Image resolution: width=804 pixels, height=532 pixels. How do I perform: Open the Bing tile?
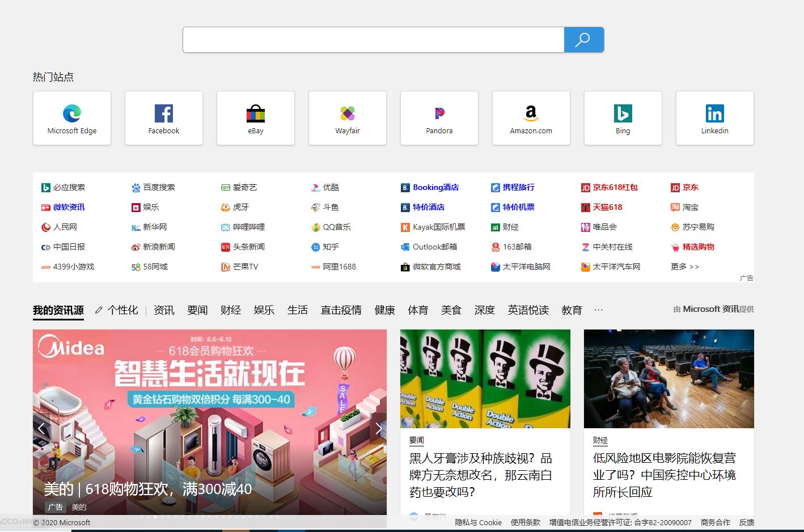(623, 118)
